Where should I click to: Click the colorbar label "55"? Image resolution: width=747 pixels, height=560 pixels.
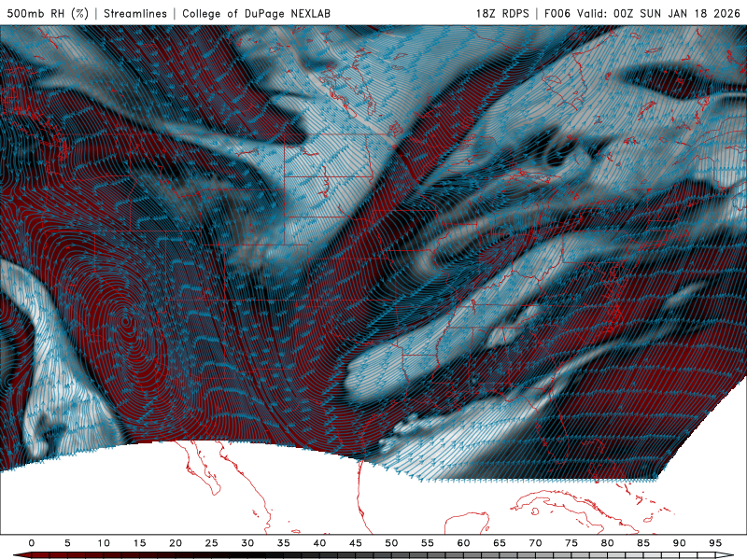point(428,543)
